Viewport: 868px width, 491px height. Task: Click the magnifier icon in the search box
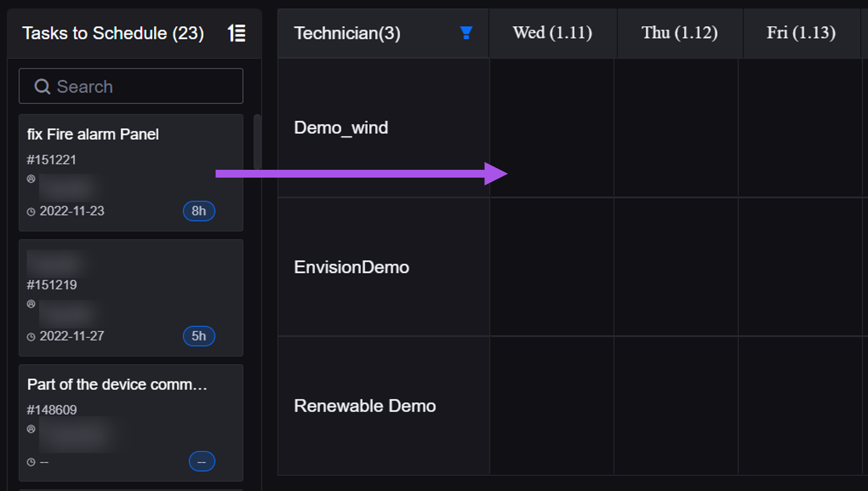[42, 87]
